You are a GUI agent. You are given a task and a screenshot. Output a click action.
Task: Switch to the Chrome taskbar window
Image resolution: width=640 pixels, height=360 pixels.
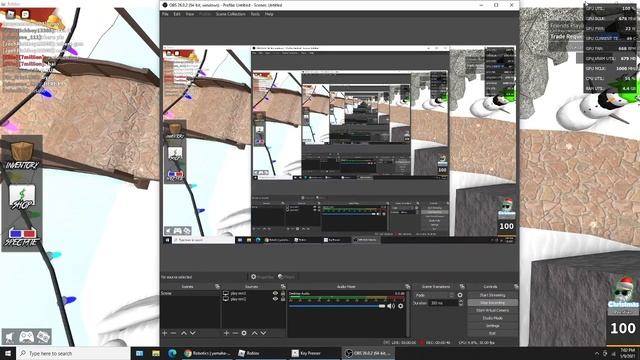(208, 353)
